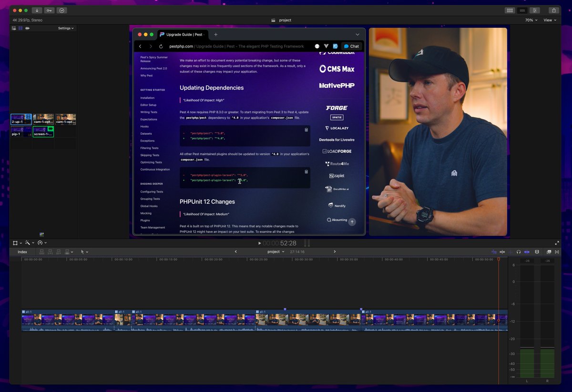The image size is (572, 392).
Task: Toggle the Browser panel visibility
Action: click(x=510, y=10)
